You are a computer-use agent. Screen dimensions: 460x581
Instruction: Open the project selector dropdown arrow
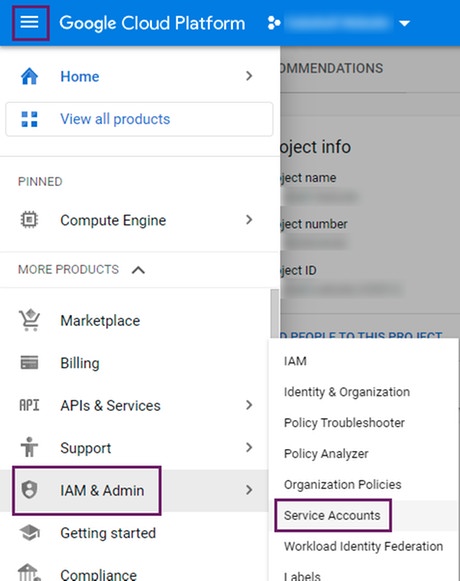(404, 23)
